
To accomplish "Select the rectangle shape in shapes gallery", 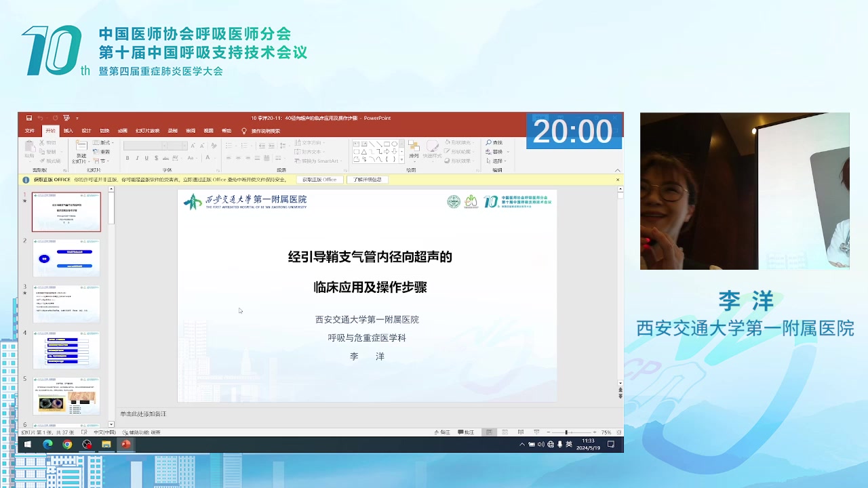I will pos(387,144).
